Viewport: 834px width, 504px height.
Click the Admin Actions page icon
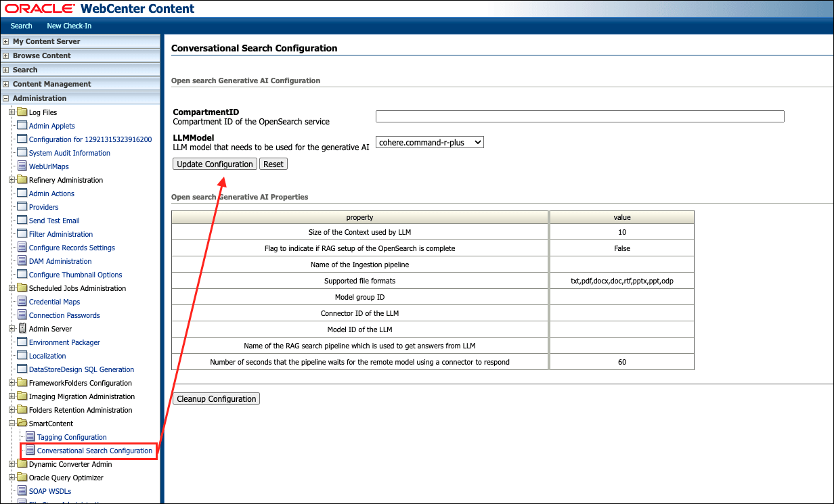point(22,193)
